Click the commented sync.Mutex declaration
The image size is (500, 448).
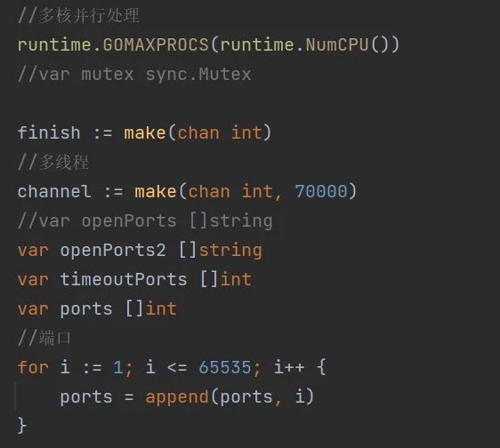tap(134, 75)
